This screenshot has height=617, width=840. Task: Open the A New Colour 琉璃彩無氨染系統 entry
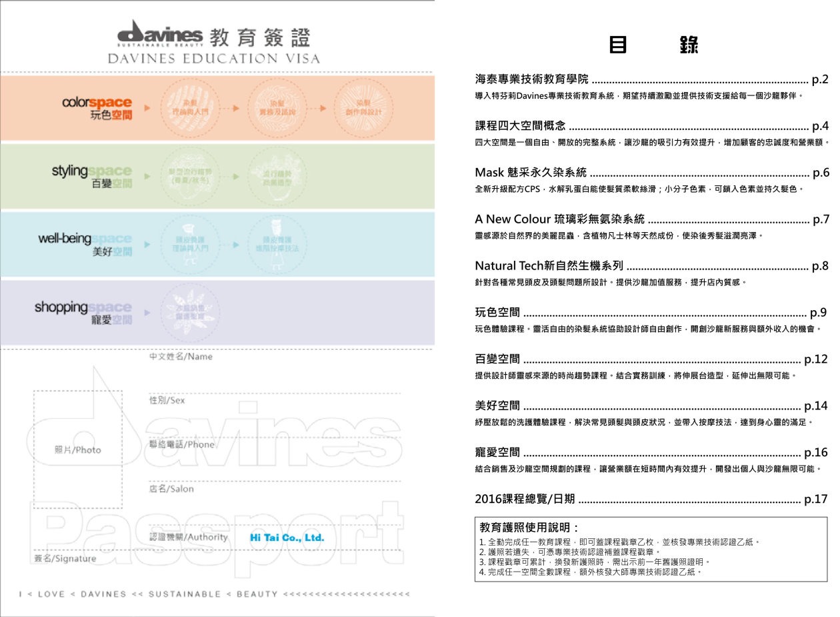(651, 219)
